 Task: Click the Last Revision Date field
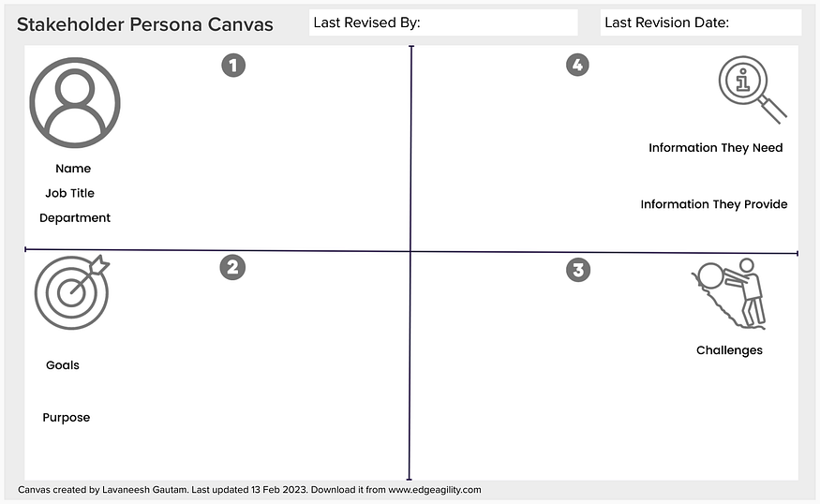pyautogui.click(x=700, y=22)
